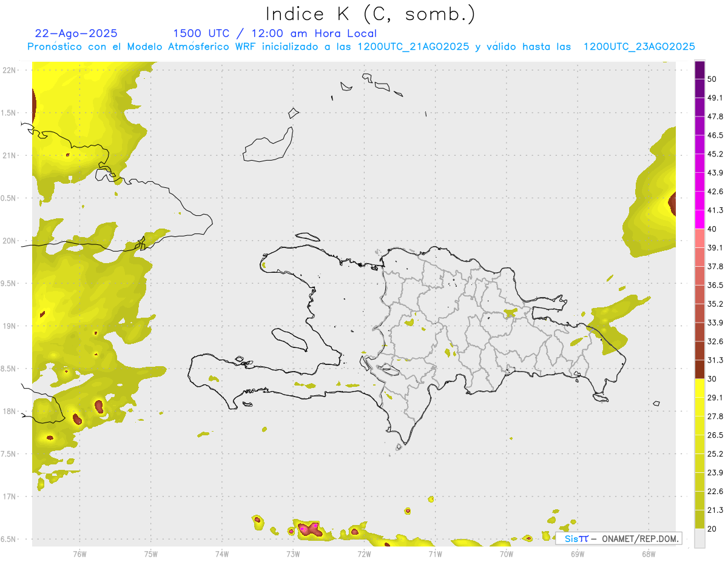Click the colorbar value 31.3
This screenshot has height=562, width=728.
coord(715,360)
